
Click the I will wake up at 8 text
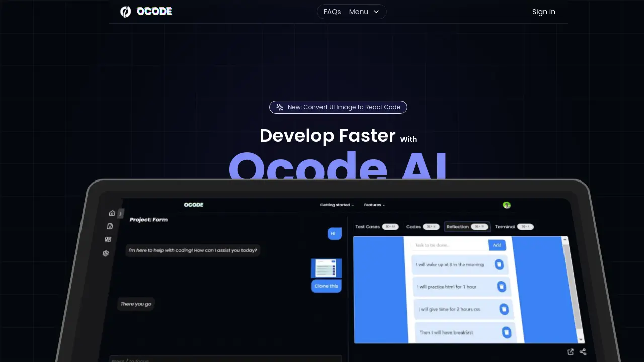450,264
